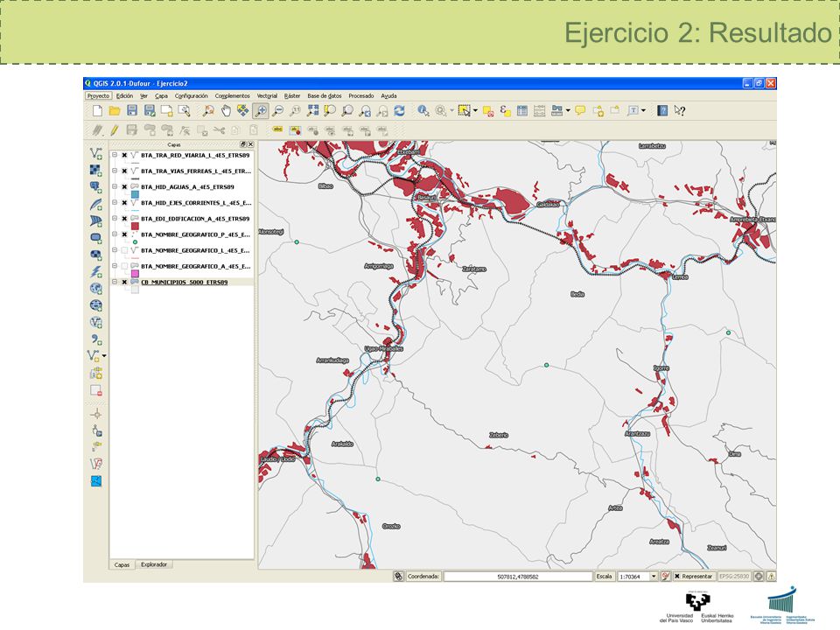Click the yellow abc Labeling icon
Image resolution: width=840 pixels, height=630 pixels.
[x=277, y=129]
